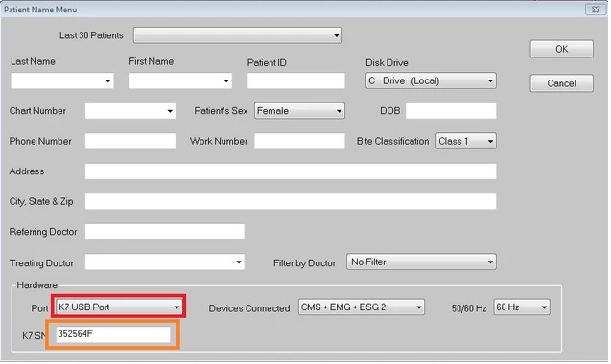
Task: Click the DOB input field
Action: point(452,111)
